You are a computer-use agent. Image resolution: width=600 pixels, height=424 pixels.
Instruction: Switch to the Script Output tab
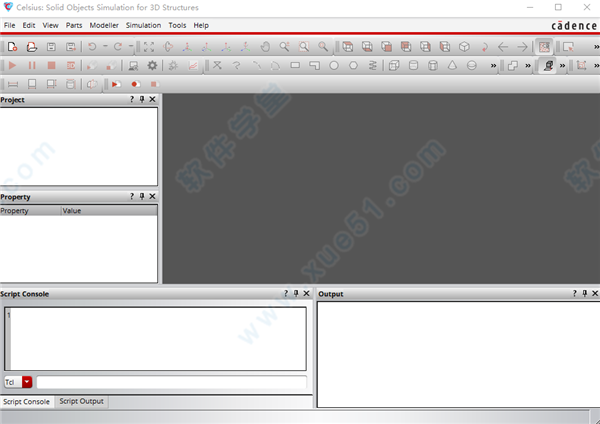82,401
